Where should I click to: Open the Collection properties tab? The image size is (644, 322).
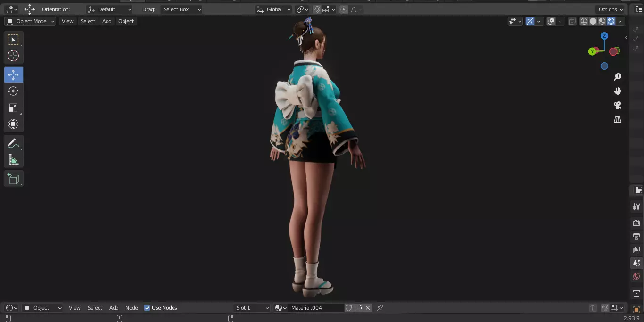pyautogui.click(x=636, y=294)
